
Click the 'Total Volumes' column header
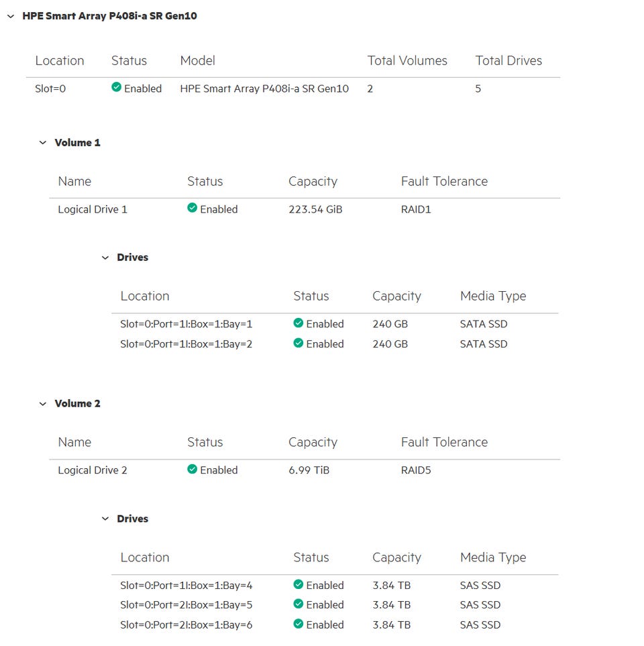[x=407, y=60]
